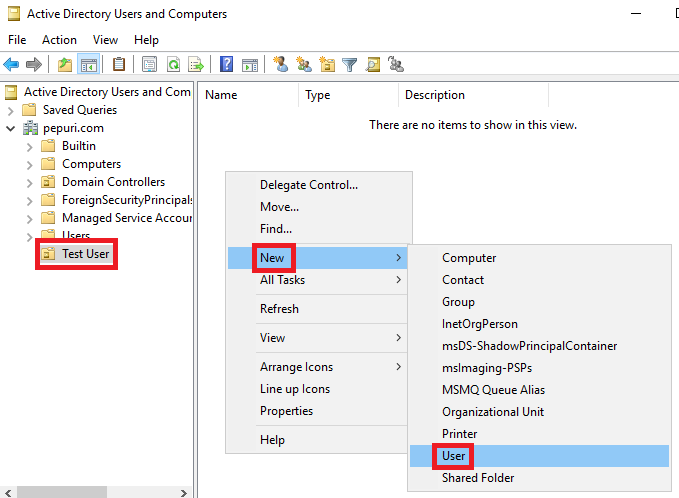Select New in the context menu

317,258
